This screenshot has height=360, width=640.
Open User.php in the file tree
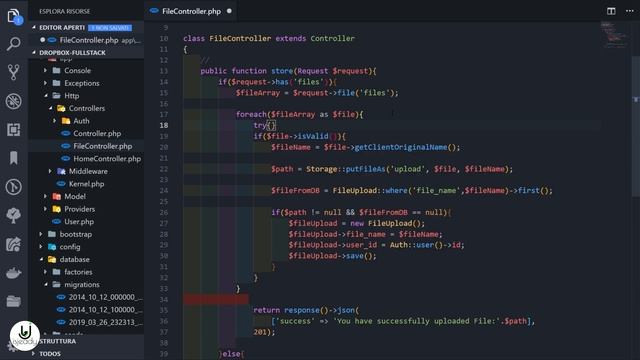79,222
